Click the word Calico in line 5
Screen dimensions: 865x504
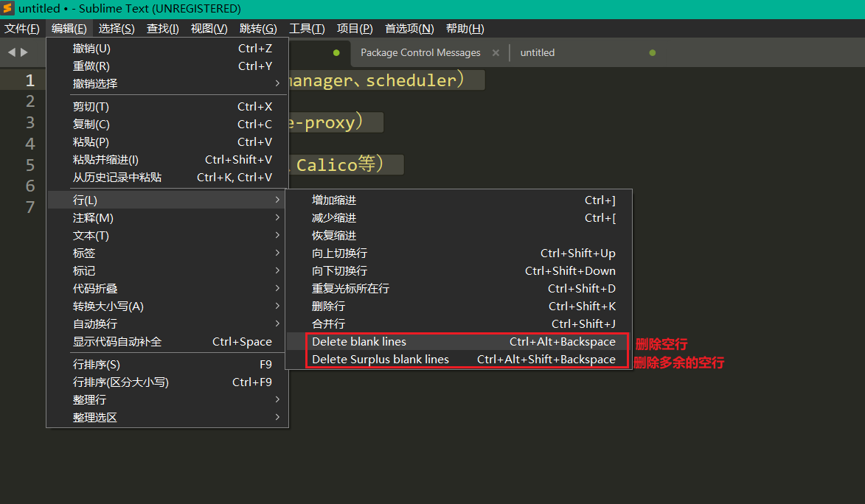tap(327, 165)
